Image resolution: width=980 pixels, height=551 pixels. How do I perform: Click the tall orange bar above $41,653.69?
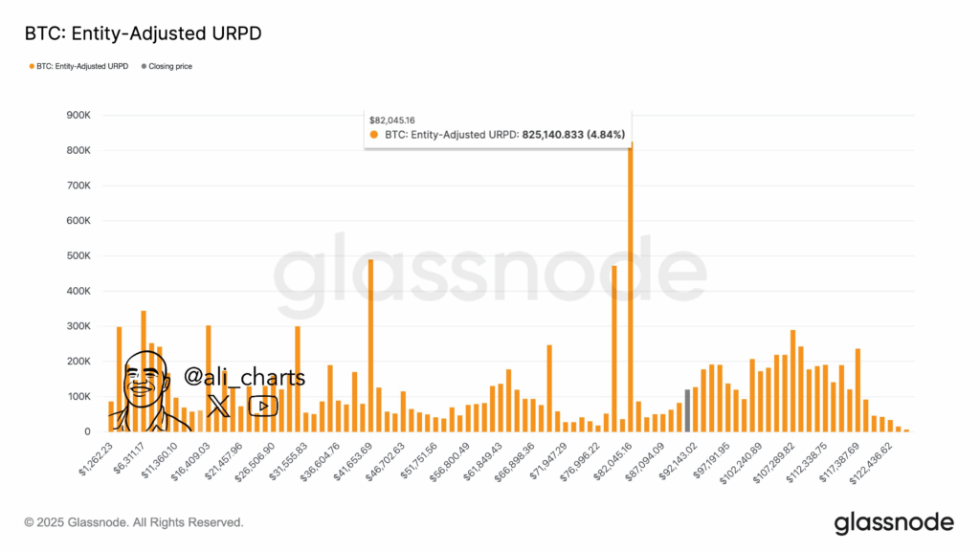point(370,344)
